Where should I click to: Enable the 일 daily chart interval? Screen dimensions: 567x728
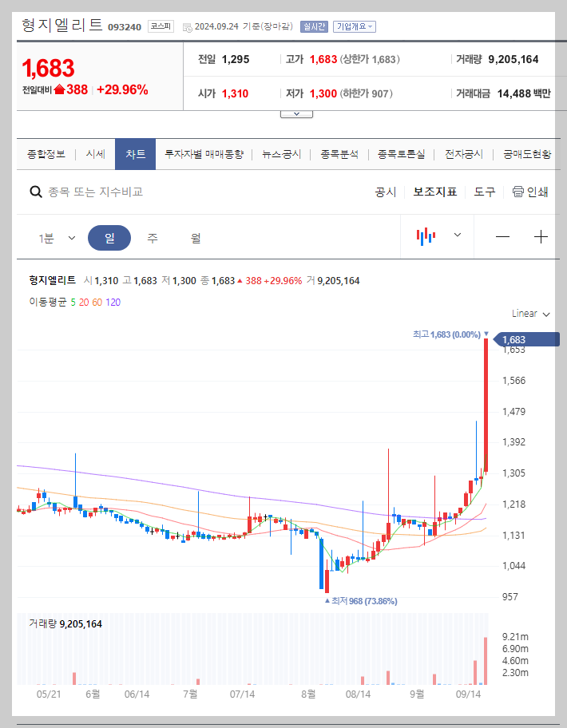[x=109, y=237]
